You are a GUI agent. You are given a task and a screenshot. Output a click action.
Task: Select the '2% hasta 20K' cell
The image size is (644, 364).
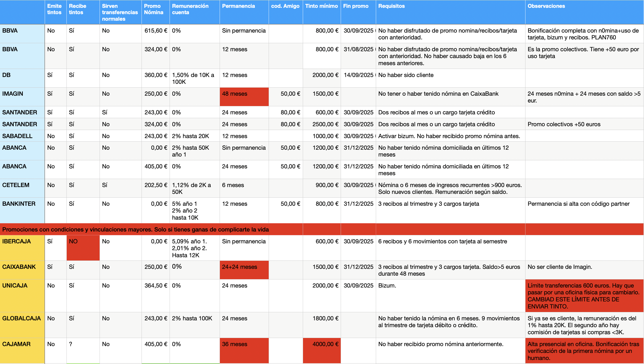pyautogui.click(x=195, y=136)
